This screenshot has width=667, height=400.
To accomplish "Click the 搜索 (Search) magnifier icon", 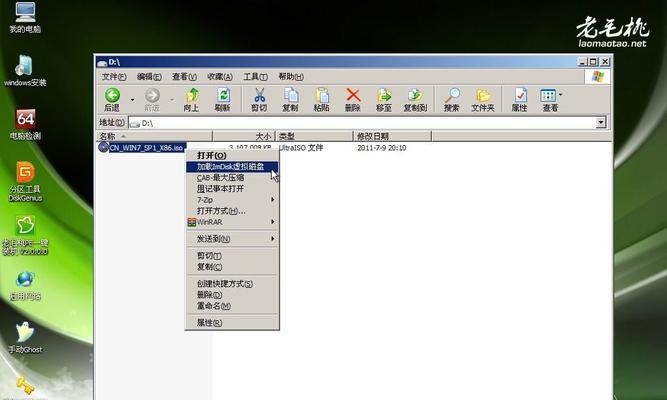I will click(x=452, y=95).
